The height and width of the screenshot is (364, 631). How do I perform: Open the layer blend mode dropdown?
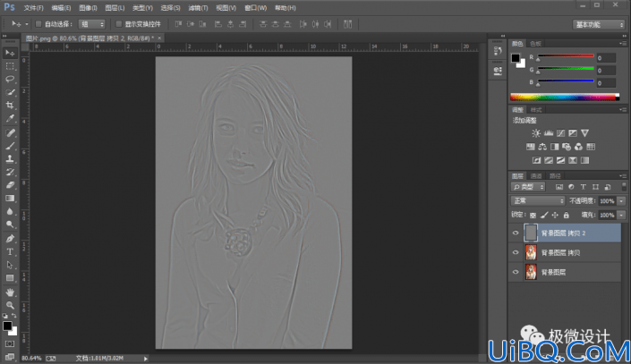[538, 200]
